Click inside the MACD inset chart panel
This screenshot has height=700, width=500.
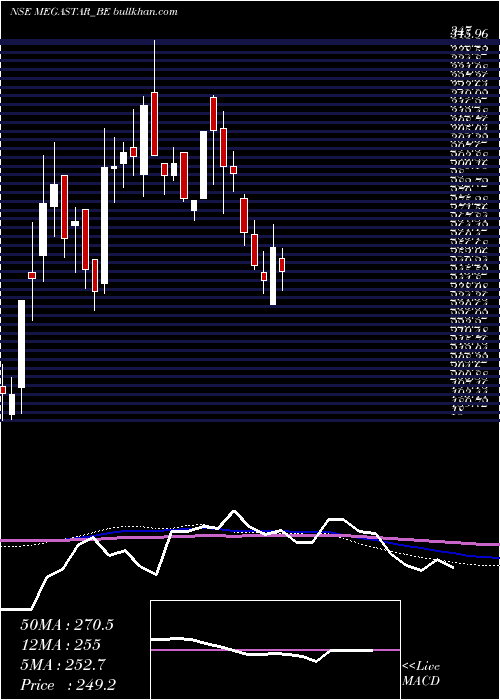275,650
